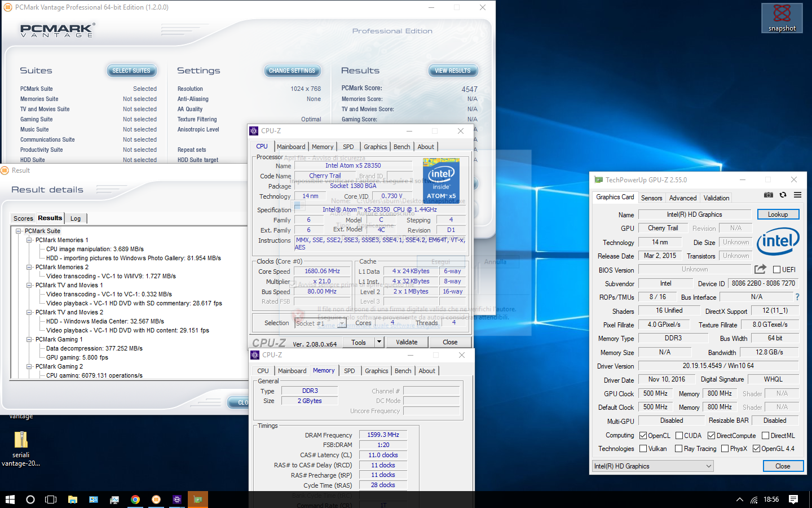This screenshot has height=508, width=812.
Task: Click CHANGE SETTINGS in PCMark Vantage
Action: click(x=292, y=71)
